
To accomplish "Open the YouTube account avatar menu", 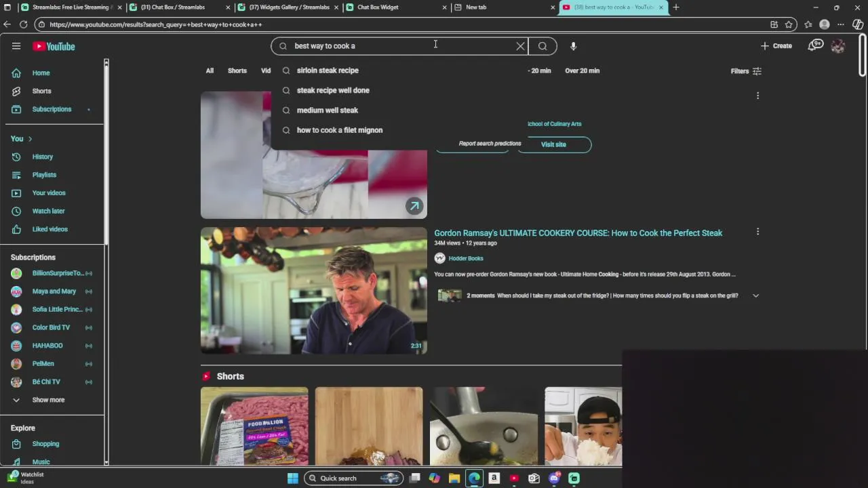I will [x=838, y=46].
